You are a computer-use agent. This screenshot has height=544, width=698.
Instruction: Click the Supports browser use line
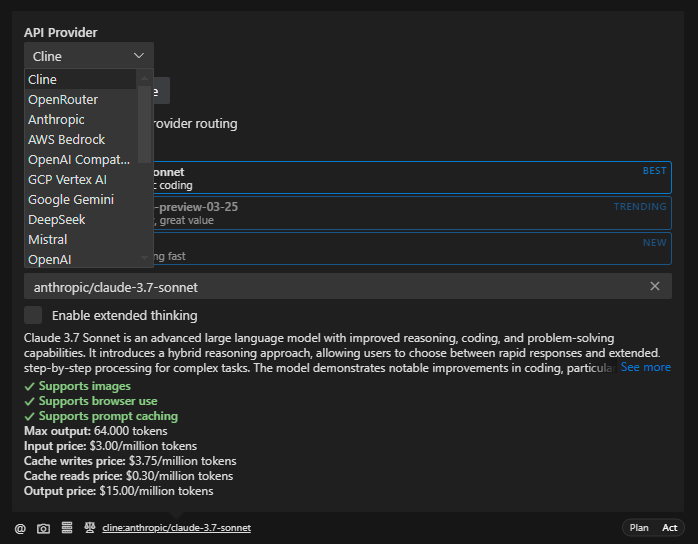click(91, 401)
